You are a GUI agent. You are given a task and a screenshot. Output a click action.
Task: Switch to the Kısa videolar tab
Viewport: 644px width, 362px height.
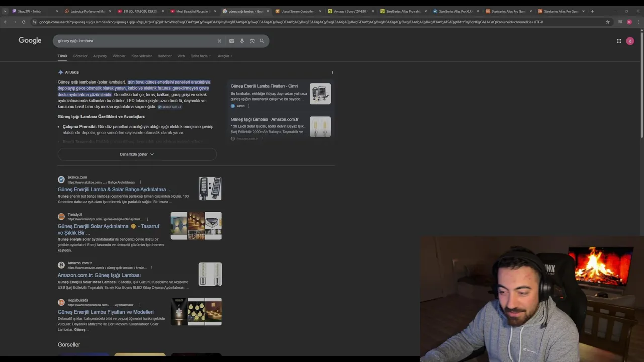[141, 56]
